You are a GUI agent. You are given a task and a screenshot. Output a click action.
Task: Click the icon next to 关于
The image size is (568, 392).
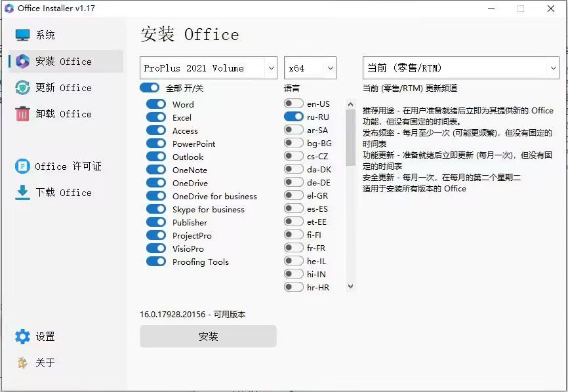[x=22, y=363]
